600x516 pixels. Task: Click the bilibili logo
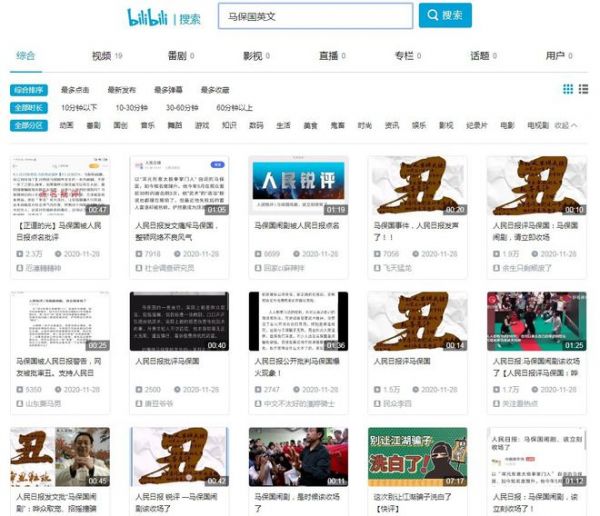[150, 16]
